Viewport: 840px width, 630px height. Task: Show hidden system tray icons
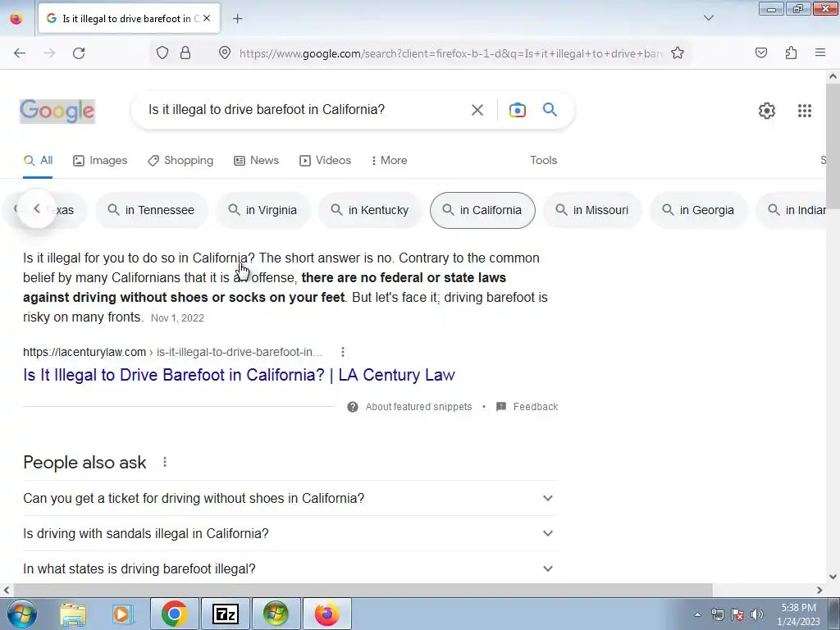click(x=697, y=614)
